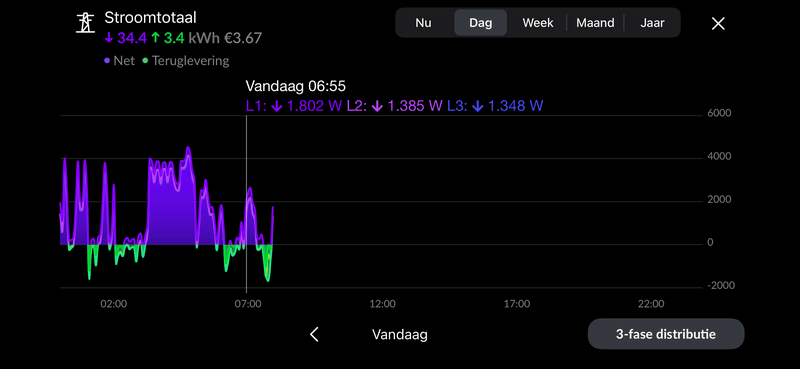The image size is (800, 369).
Task: Click the -2000 y-axis label
Action: pyautogui.click(x=721, y=285)
